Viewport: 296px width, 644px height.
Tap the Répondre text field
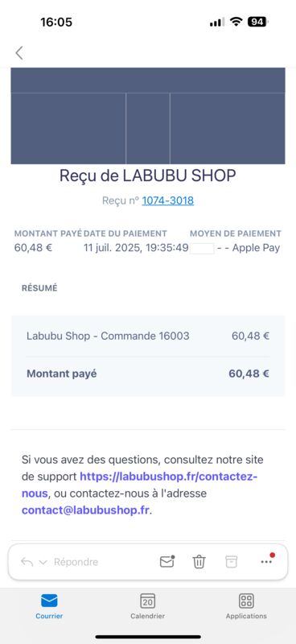[x=76, y=562]
